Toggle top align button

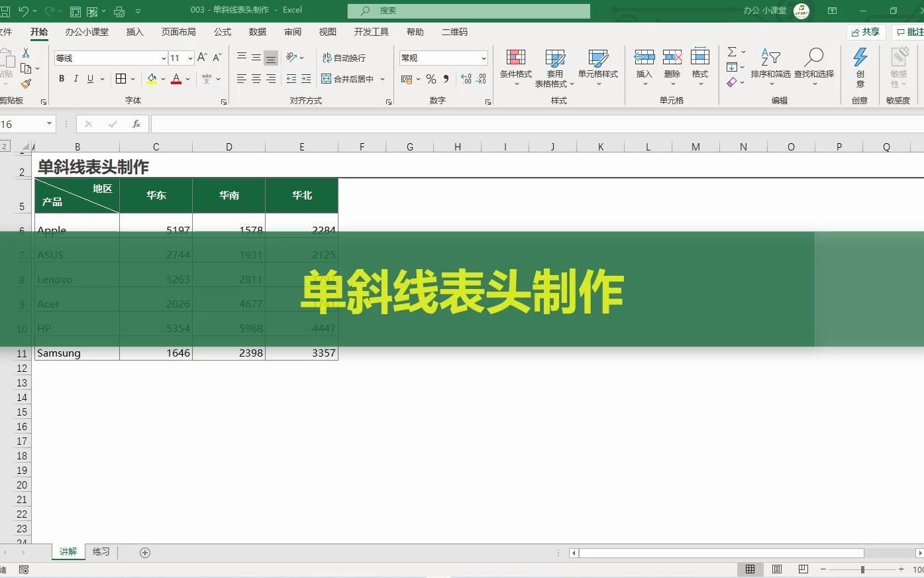pyautogui.click(x=242, y=58)
